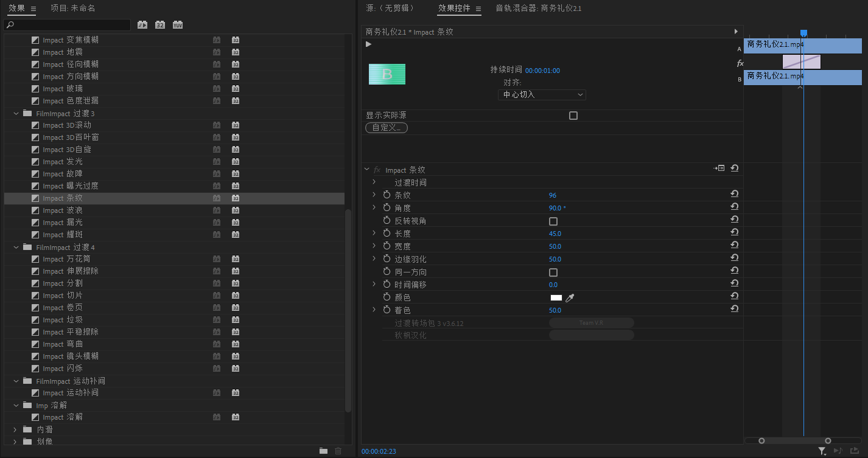Toggle the 反转视角 checkbox
The image size is (868, 458).
pyautogui.click(x=553, y=221)
